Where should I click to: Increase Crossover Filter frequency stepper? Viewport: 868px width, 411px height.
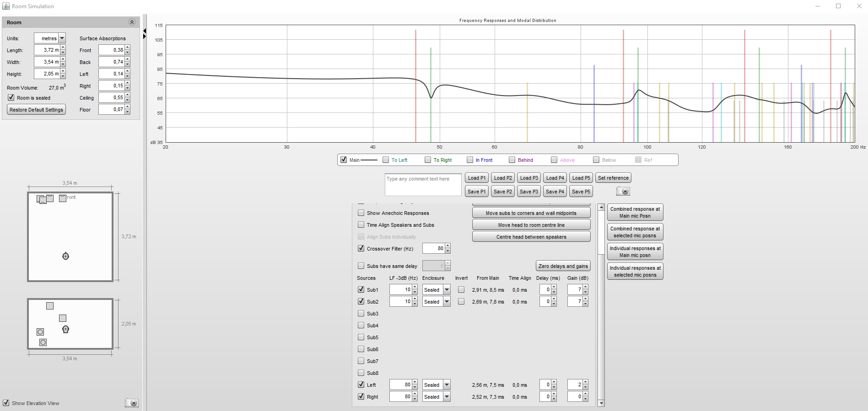(x=448, y=246)
